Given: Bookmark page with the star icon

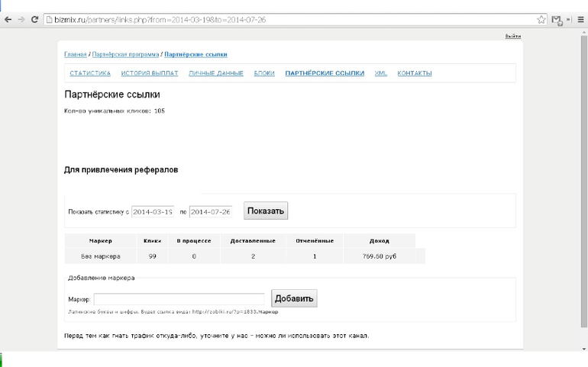Looking at the screenshot, I should tap(541, 20).
